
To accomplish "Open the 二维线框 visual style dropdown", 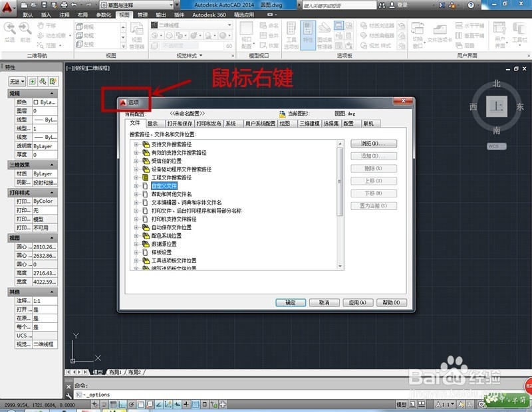I will click(x=192, y=25).
